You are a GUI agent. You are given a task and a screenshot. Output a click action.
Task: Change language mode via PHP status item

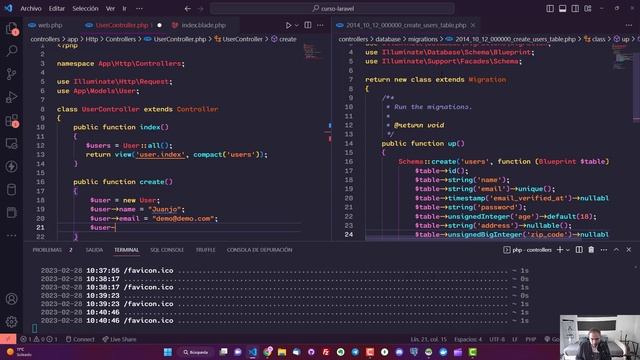[x=531, y=339]
